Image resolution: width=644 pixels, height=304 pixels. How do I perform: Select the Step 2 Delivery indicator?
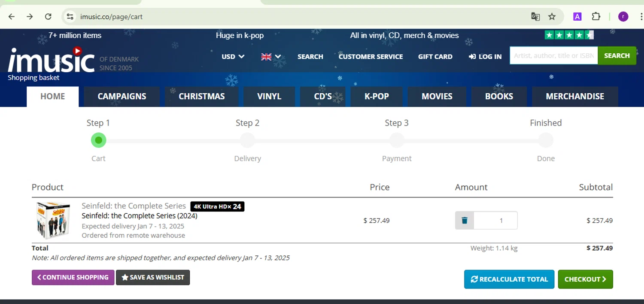[x=247, y=140]
